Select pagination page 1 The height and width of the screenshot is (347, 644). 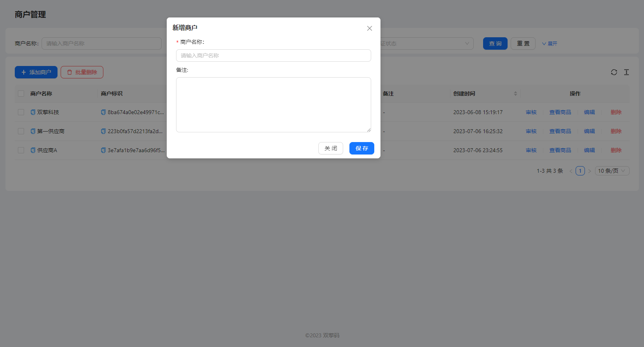click(x=580, y=171)
